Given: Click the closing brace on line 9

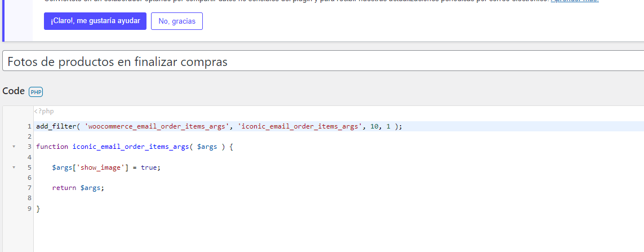Looking at the screenshot, I should 38,209.
